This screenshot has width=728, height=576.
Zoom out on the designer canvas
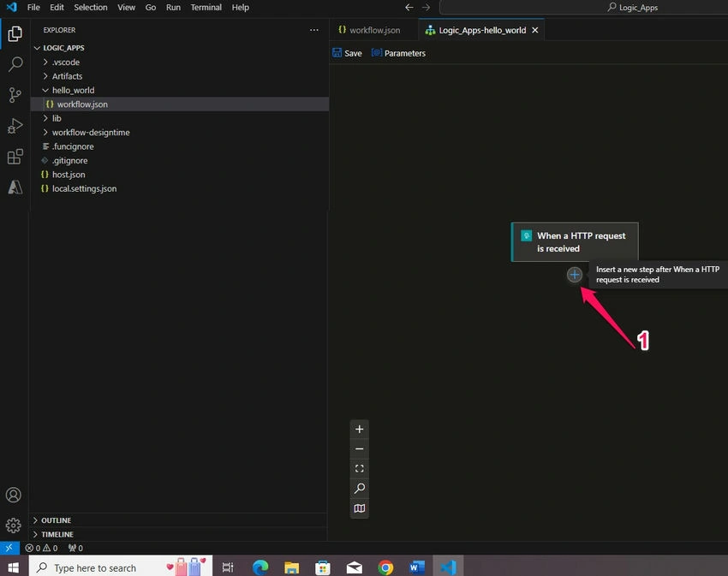[x=360, y=448]
